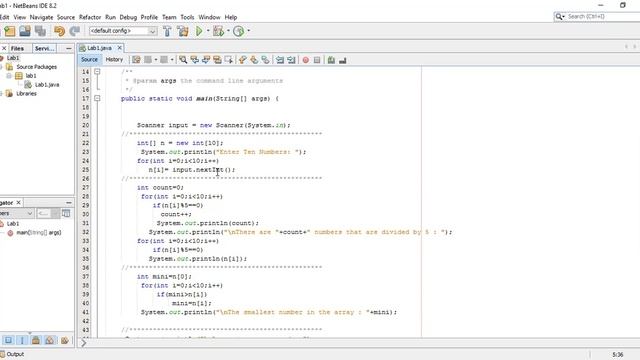Minimize the Projects panel group
The height and width of the screenshot is (360, 640).
pos(69,48)
